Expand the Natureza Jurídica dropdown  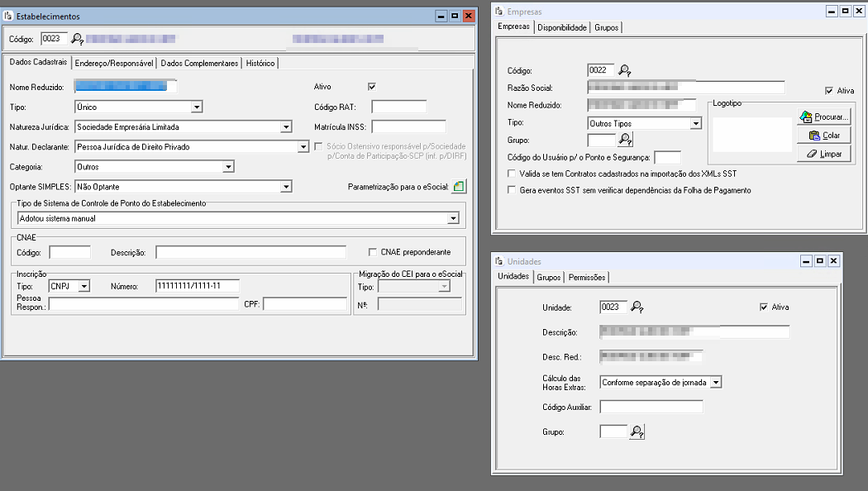(x=286, y=127)
